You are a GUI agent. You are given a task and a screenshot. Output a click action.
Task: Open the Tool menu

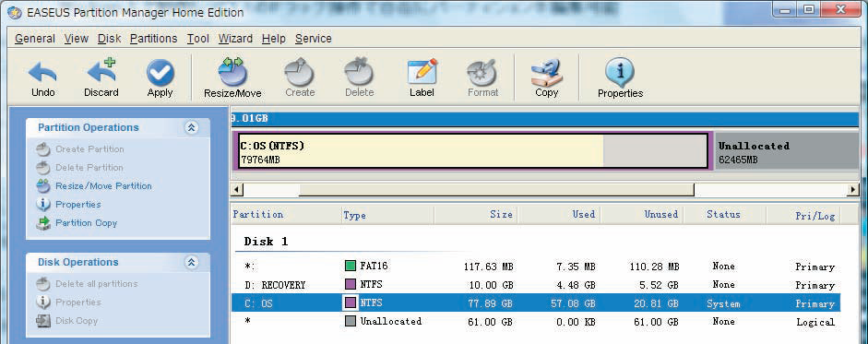click(197, 39)
